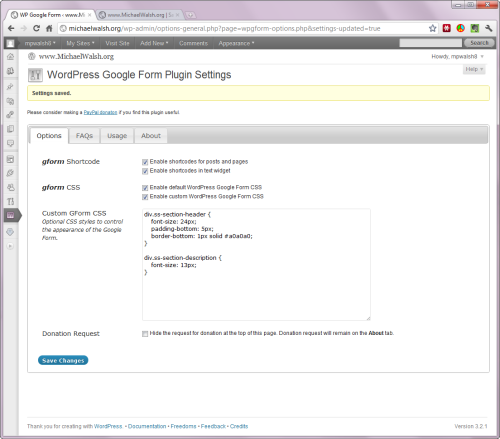Expand the My Sites admin bar menu
The image size is (500, 439).
coord(80,43)
